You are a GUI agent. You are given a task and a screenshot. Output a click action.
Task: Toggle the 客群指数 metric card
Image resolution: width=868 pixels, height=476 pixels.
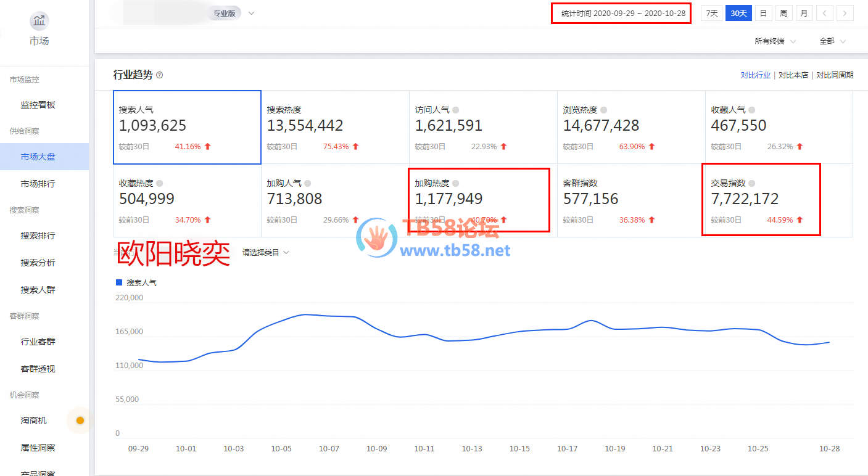pos(630,200)
